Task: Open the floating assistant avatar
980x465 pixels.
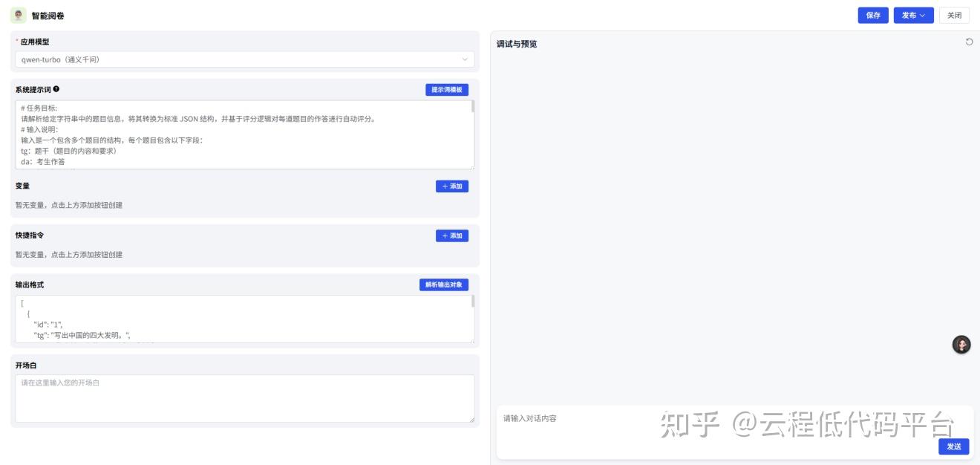Action: pos(961,345)
